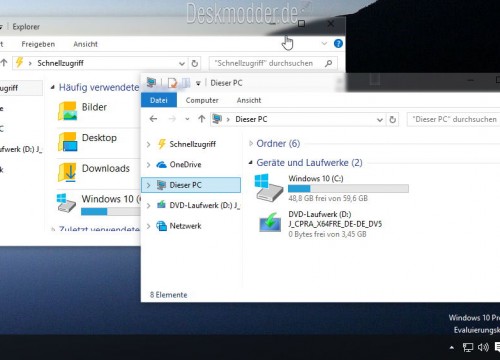
Task: Switch to Ansicht tab in Dieser PC window
Action: tap(249, 100)
